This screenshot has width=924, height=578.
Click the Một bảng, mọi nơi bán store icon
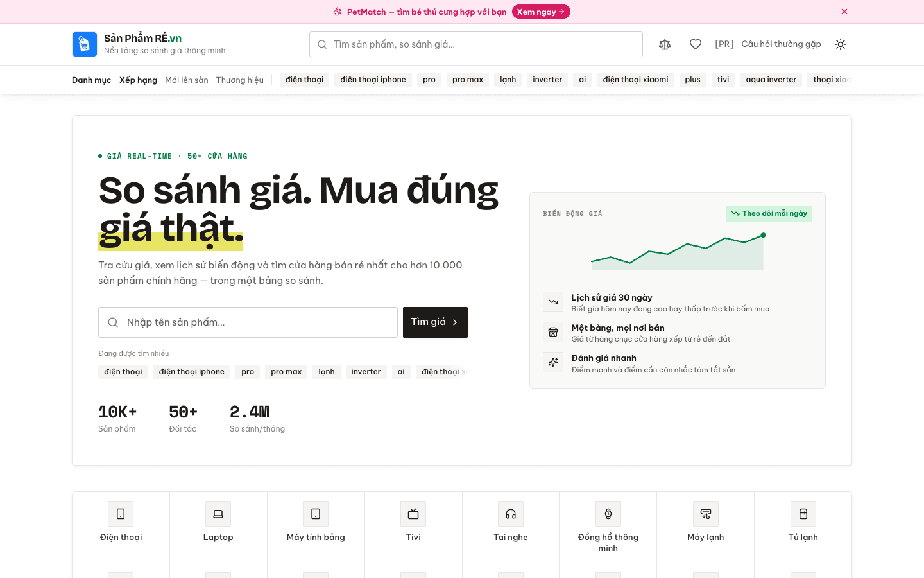click(553, 332)
